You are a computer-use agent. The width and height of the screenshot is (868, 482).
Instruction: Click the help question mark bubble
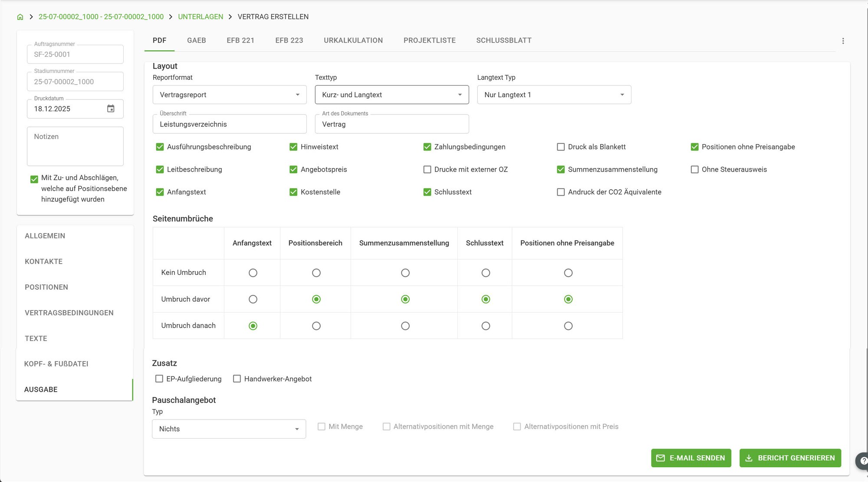tap(862, 461)
